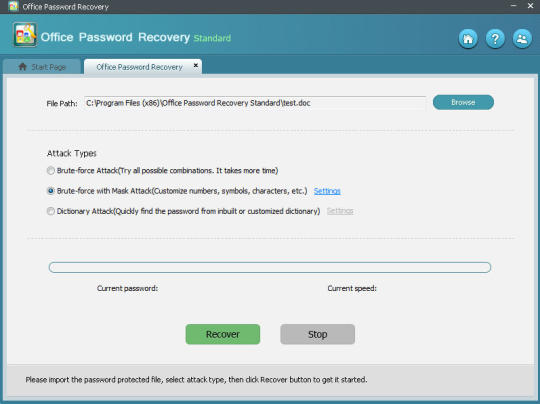This screenshot has height=404, width=540.
Task: Select the Brute-force Attack radio button
Action: point(51,170)
